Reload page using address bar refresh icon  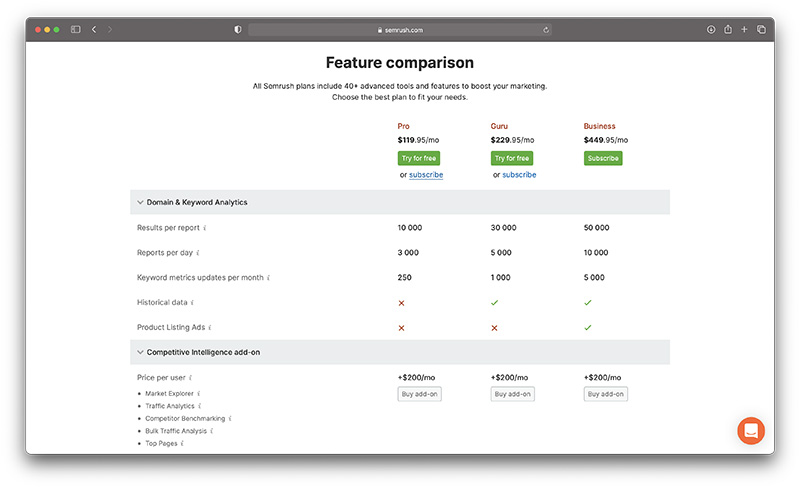coord(546,30)
